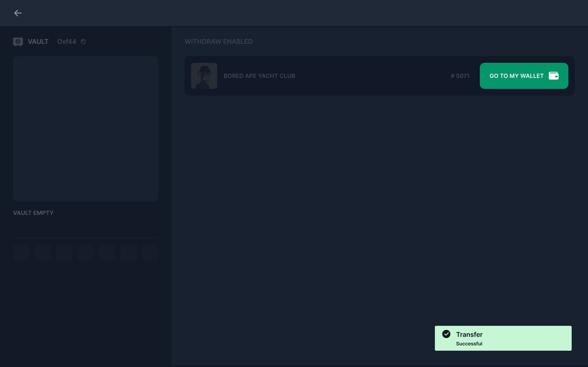The image size is (588, 367).
Task: Click the Transfer Successful notification
Action: 503,338
